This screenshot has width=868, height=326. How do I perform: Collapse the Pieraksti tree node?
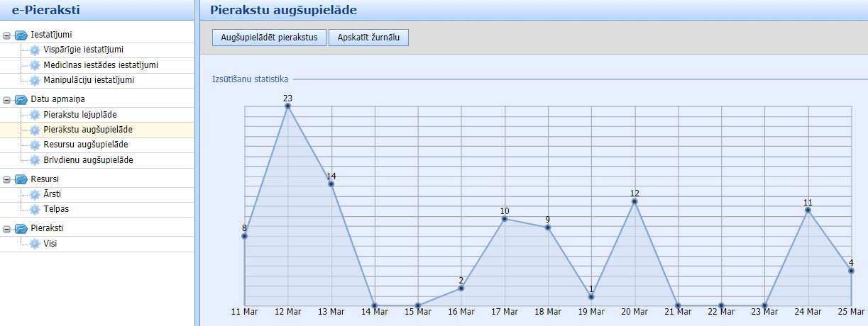point(7,228)
